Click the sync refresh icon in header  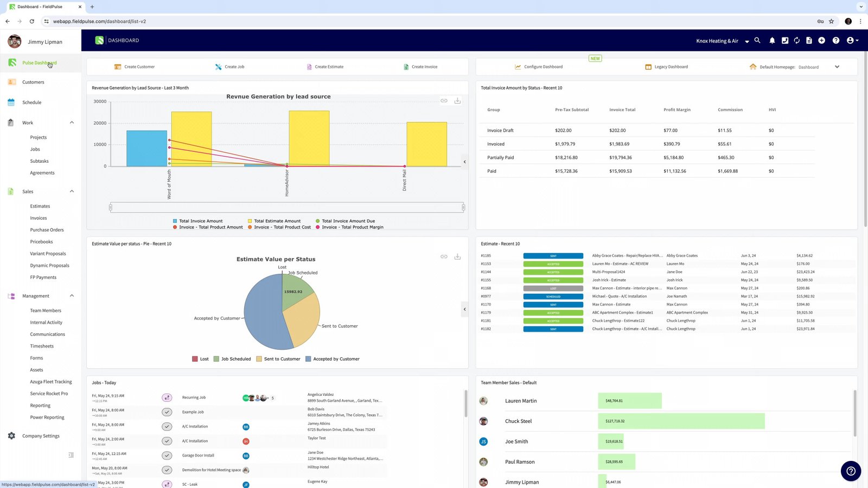pyautogui.click(x=796, y=40)
